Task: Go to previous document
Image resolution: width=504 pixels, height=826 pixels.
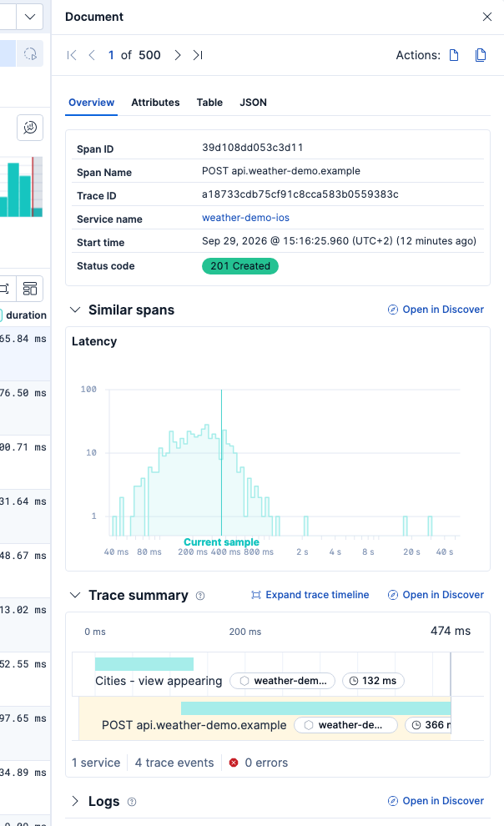Action: pyautogui.click(x=92, y=55)
